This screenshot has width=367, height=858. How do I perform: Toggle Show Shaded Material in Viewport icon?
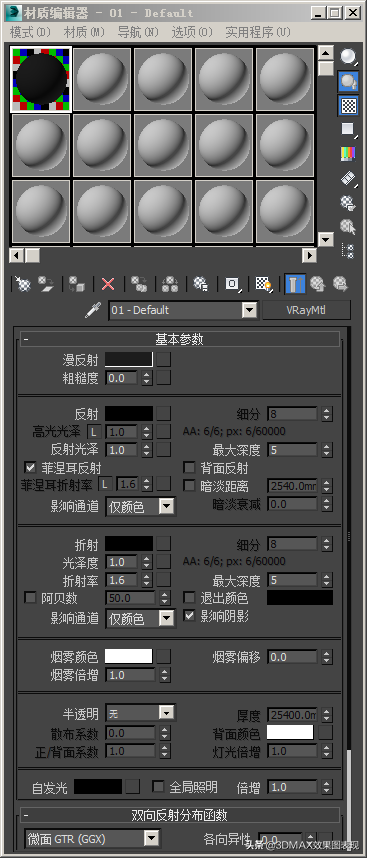click(264, 283)
